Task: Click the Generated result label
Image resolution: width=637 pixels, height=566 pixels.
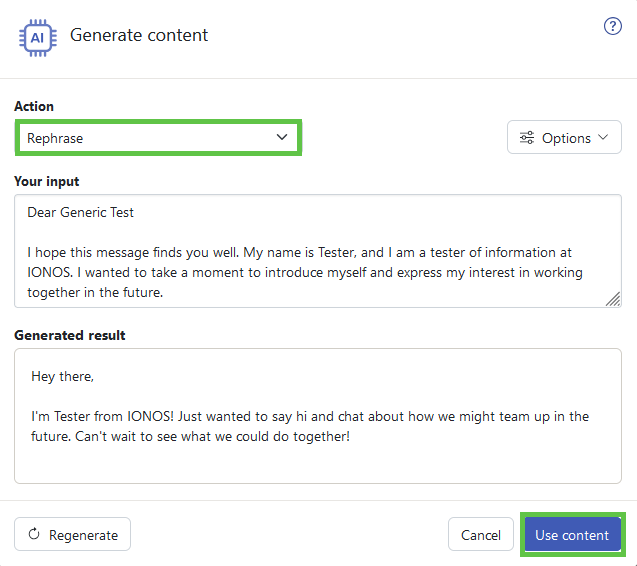Action: (70, 335)
